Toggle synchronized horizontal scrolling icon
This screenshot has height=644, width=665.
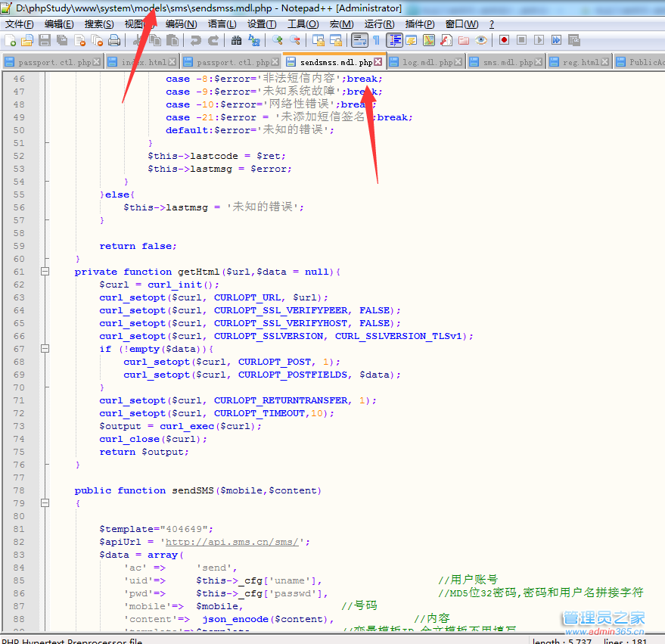(x=335, y=40)
